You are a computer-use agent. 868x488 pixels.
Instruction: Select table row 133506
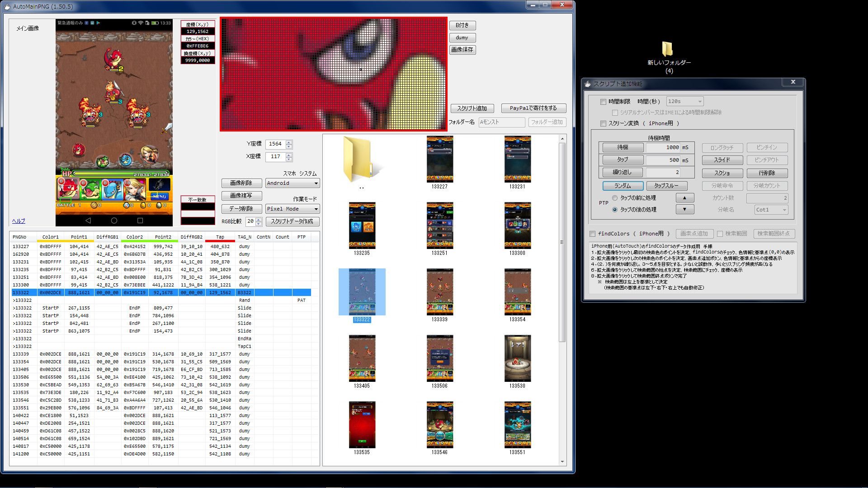[161, 377]
